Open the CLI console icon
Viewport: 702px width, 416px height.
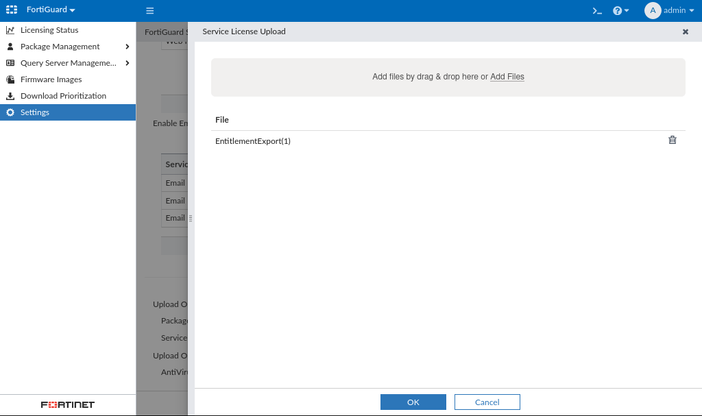597,11
